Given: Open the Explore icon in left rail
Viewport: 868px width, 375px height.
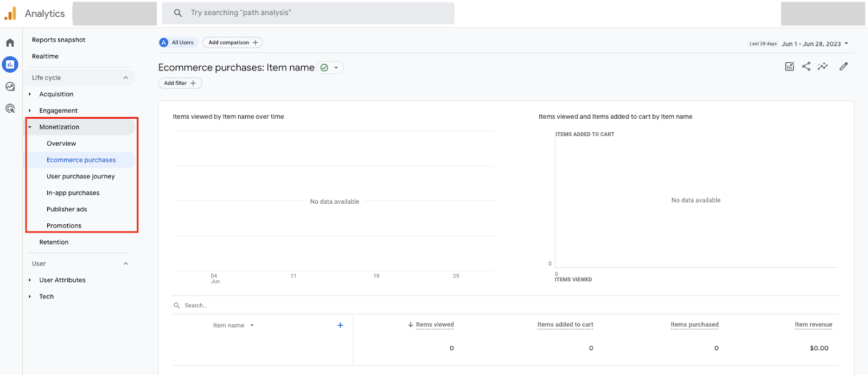Looking at the screenshot, I should pos(10,87).
